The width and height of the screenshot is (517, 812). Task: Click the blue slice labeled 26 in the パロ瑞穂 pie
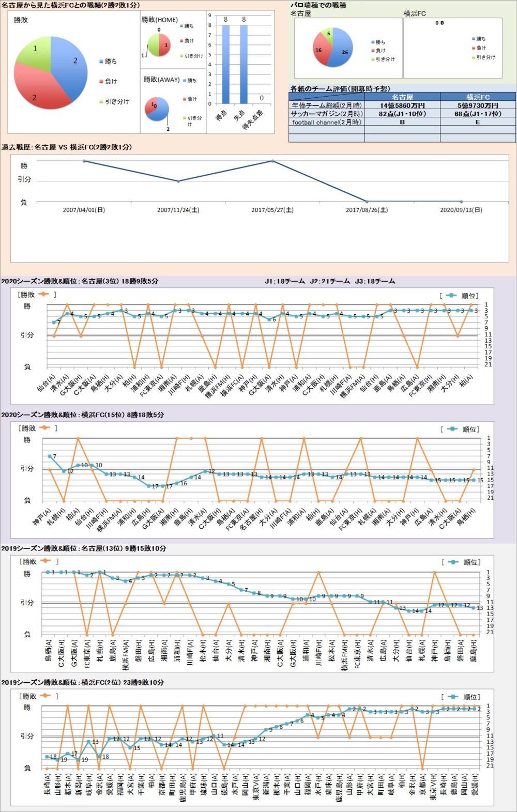(x=342, y=53)
